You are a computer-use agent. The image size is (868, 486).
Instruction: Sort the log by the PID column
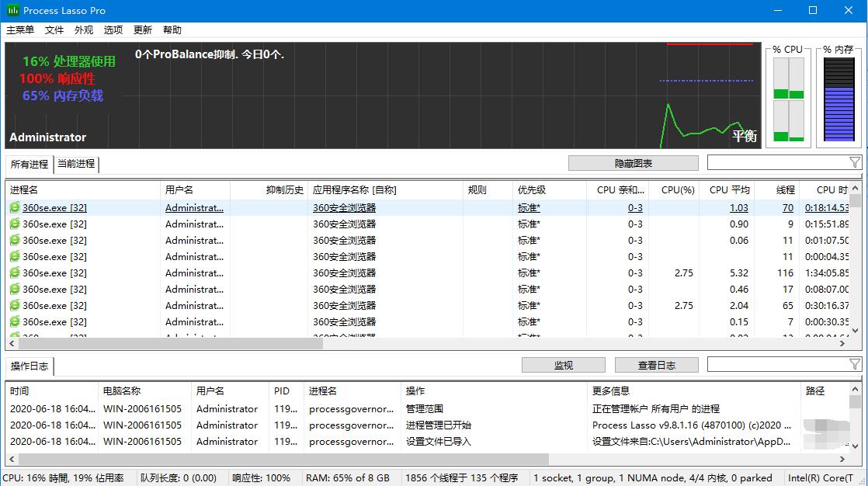pyautogui.click(x=286, y=391)
